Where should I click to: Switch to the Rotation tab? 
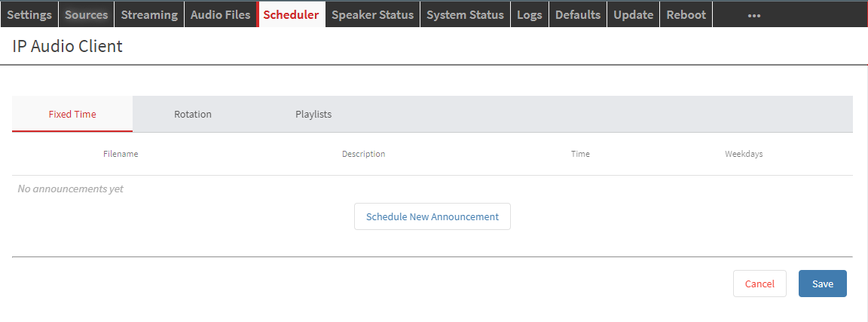(x=193, y=115)
